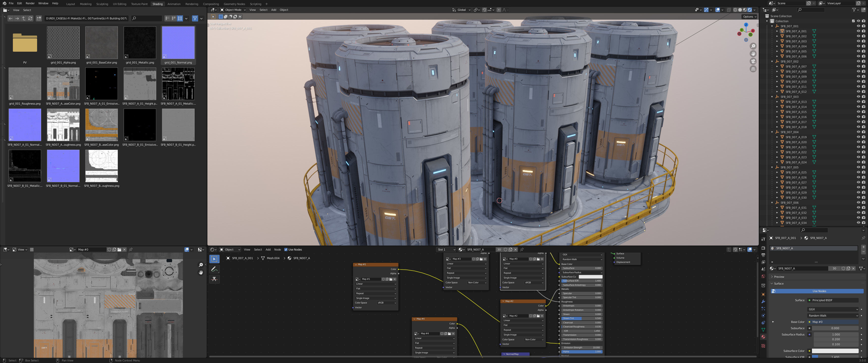The width and height of the screenshot is (868, 363).
Task: Disable rendering of SFB_007_A_010
Action: coord(863,81)
